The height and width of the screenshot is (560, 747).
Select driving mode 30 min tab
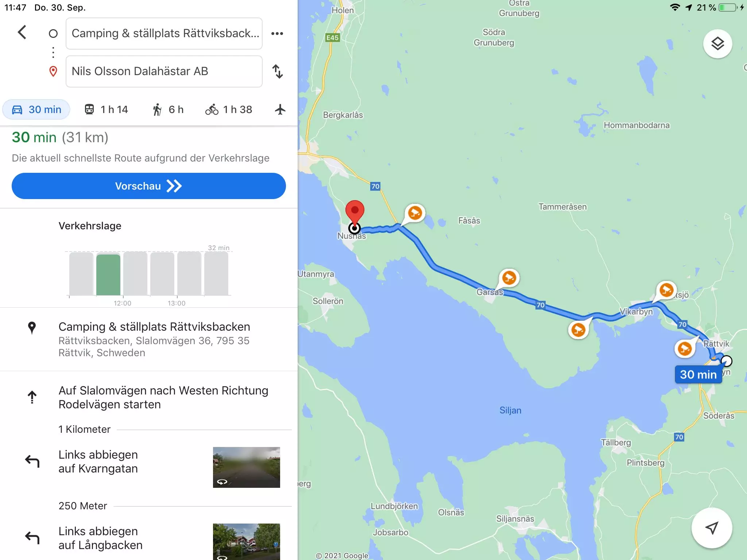[x=36, y=109]
